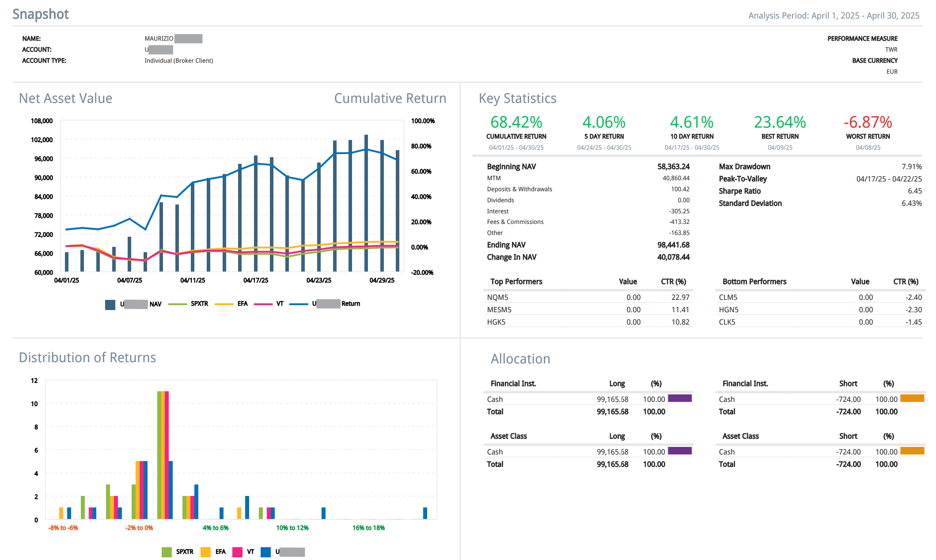Click the Cumulative Return chart title
936x560 pixels.
(390, 98)
